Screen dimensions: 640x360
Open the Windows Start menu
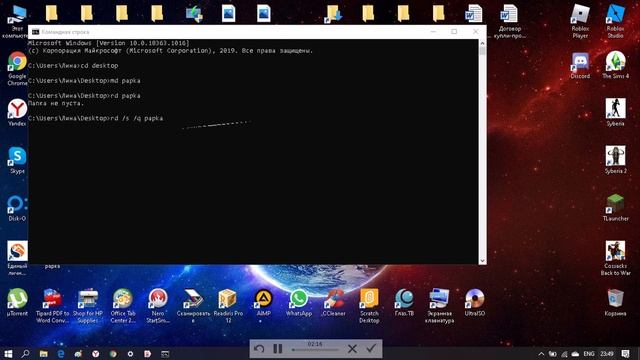click(8, 353)
